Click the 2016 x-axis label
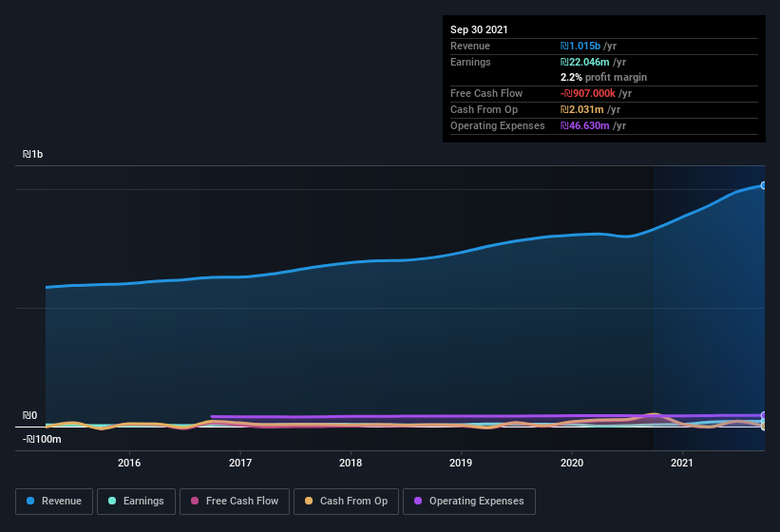Image resolution: width=780 pixels, height=532 pixels. tap(129, 463)
